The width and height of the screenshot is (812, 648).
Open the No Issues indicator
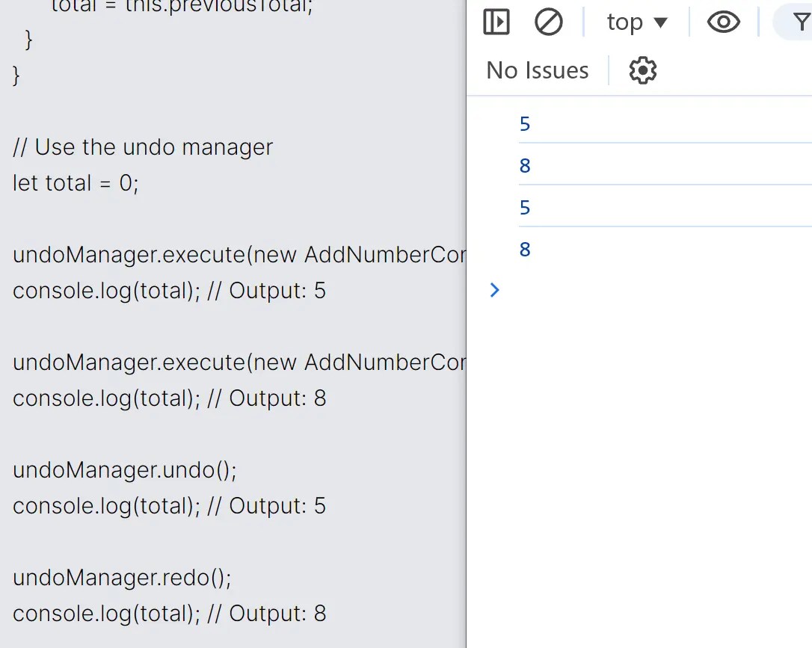click(x=537, y=70)
